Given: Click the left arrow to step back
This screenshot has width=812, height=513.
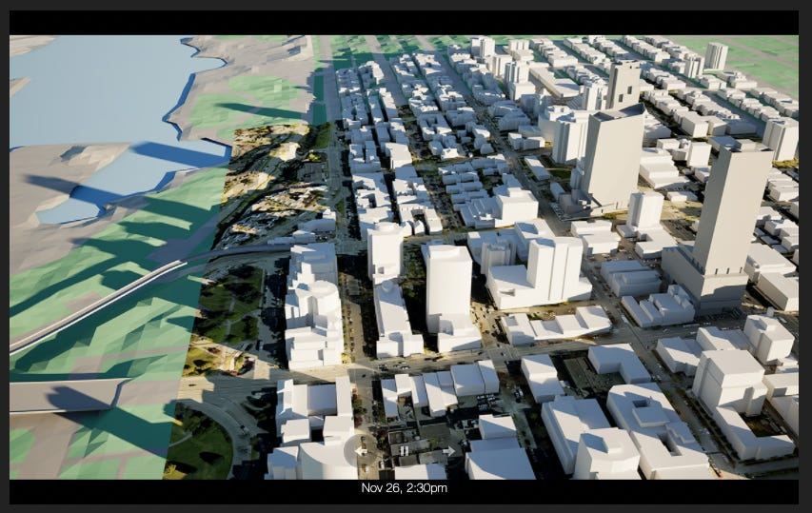Looking at the screenshot, I should 361,451.
